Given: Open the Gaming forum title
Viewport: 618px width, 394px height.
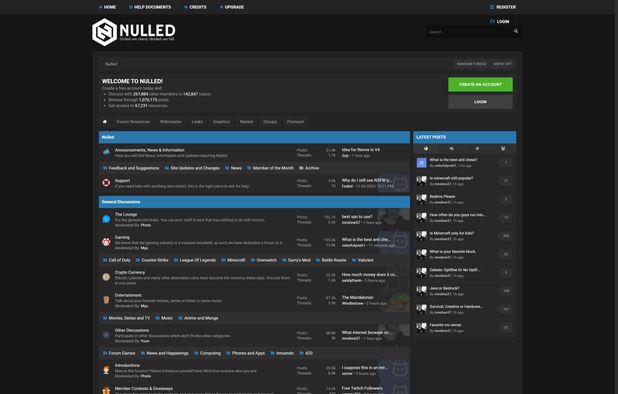Looking at the screenshot, I should click(122, 238).
